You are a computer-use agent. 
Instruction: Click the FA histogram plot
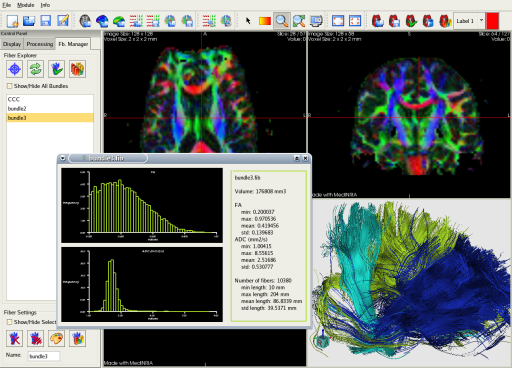142,205
